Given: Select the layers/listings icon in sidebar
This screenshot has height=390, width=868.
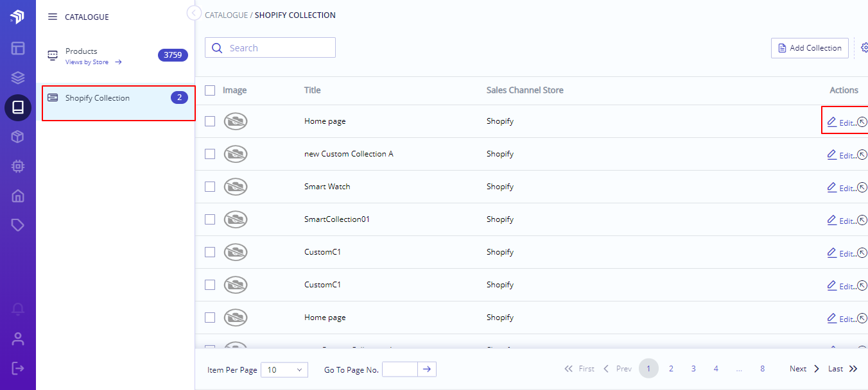Looking at the screenshot, I should [x=18, y=77].
